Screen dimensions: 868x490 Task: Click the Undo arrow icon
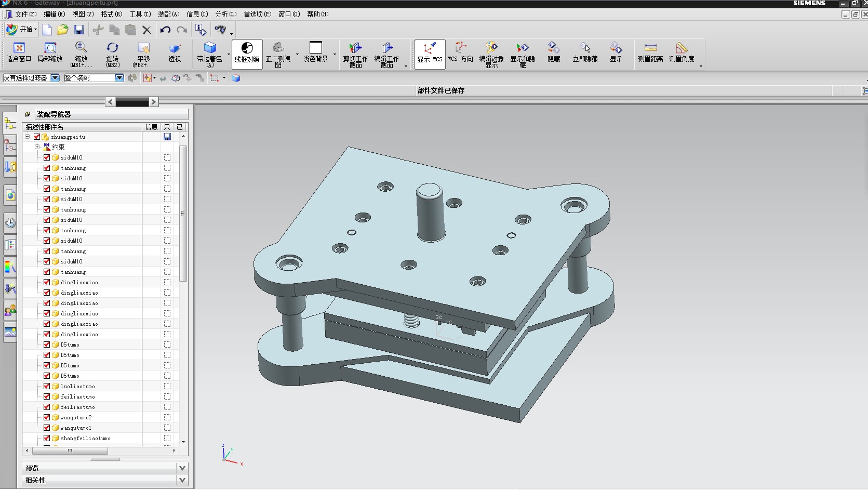(165, 30)
